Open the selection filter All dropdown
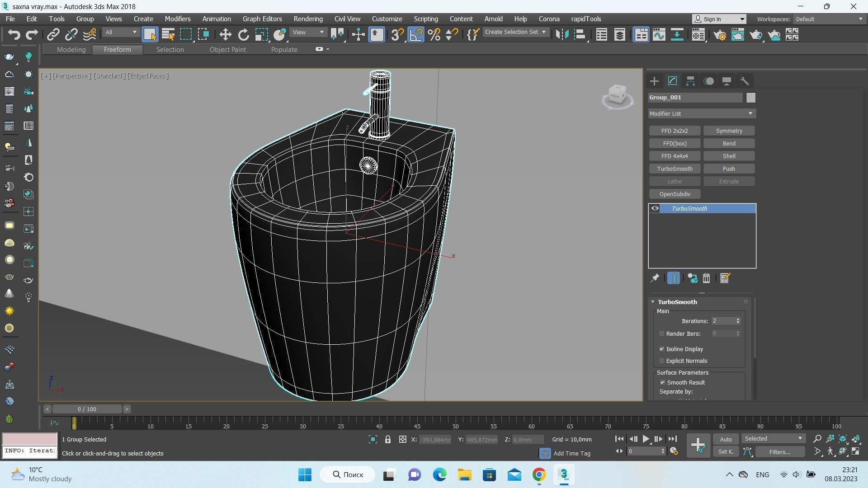 (120, 33)
